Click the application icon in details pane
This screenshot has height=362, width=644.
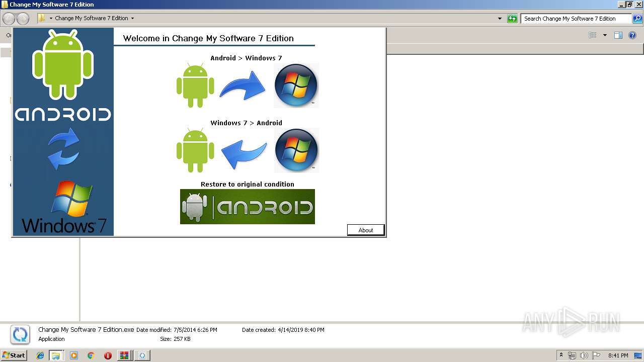click(20, 334)
